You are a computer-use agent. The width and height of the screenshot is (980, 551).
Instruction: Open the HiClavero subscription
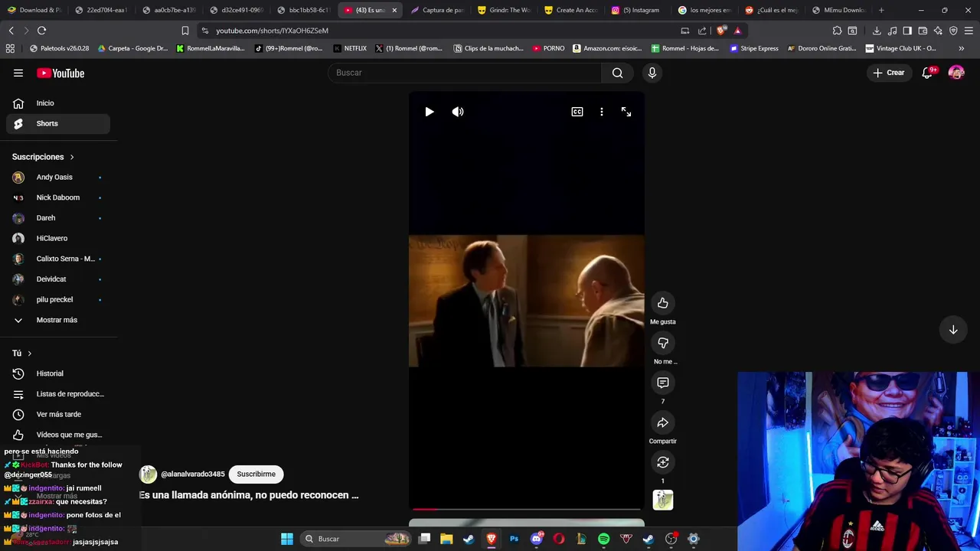[57, 238]
